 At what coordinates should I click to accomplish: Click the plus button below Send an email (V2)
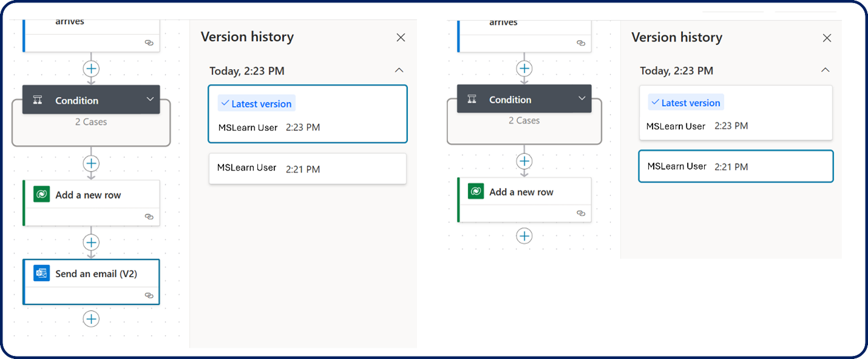(91, 319)
